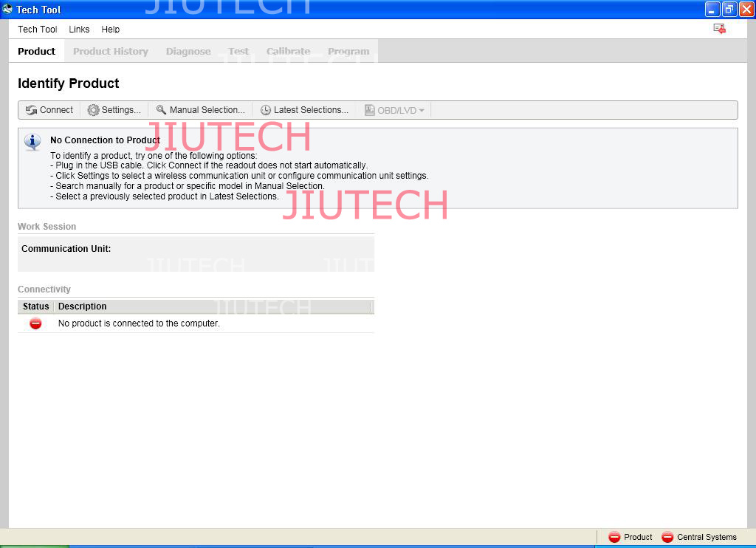756x548 pixels.
Task: Click the Connect icon in toolbar
Action: tap(31, 110)
